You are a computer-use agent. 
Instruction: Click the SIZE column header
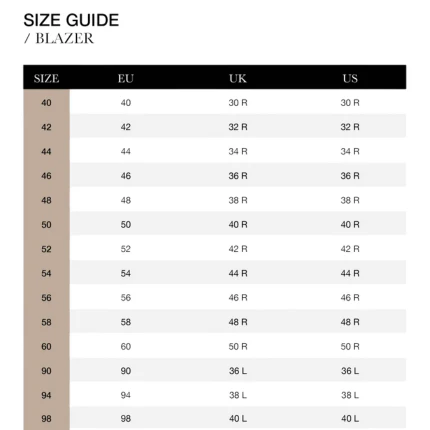coord(46,78)
